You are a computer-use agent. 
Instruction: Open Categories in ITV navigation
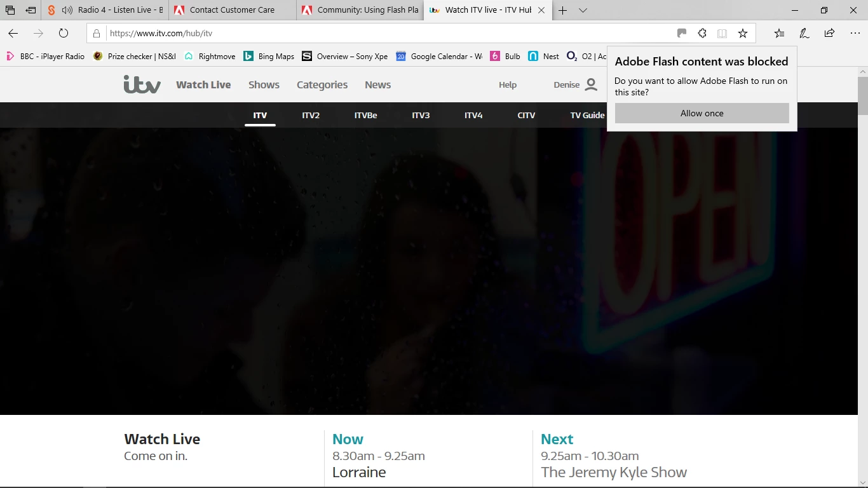pyautogui.click(x=322, y=85)
